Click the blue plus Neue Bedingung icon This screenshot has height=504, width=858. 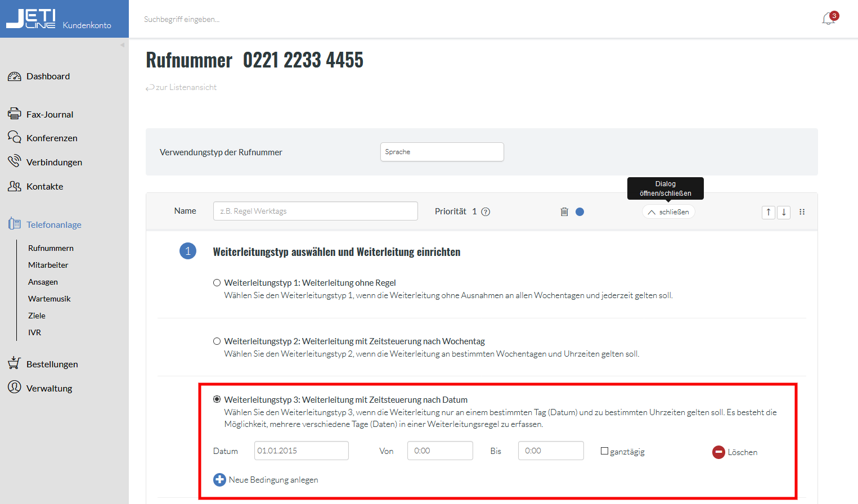click(219, 480)
